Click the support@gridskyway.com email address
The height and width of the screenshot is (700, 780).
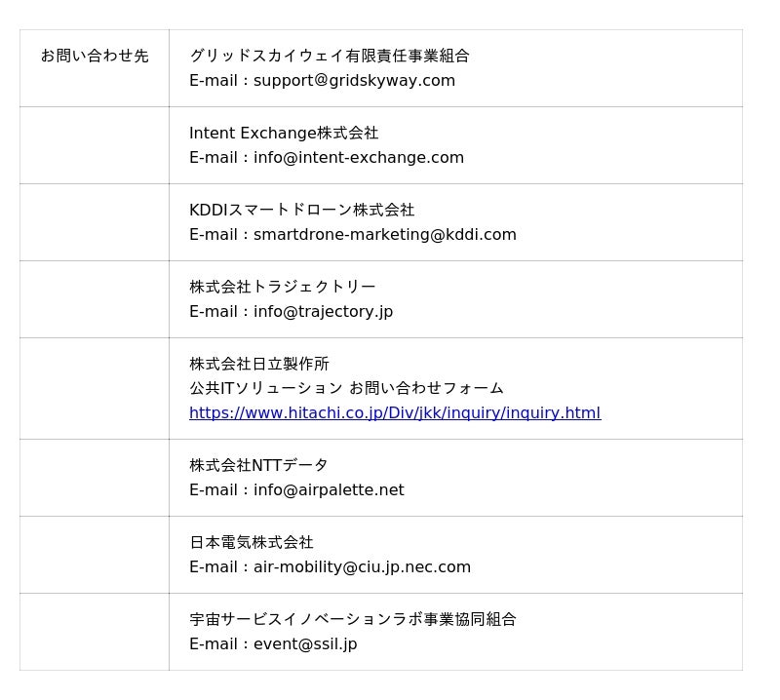[x=354, y=81]
